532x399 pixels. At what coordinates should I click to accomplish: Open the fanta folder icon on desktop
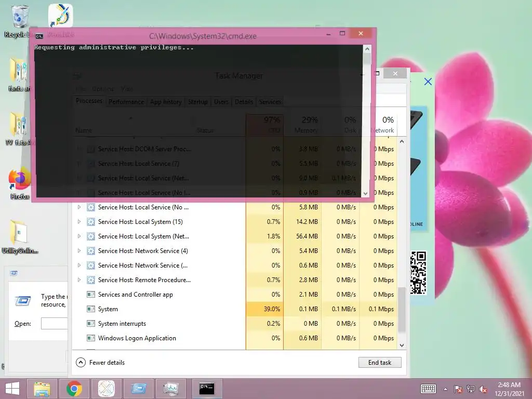point(19,74)
